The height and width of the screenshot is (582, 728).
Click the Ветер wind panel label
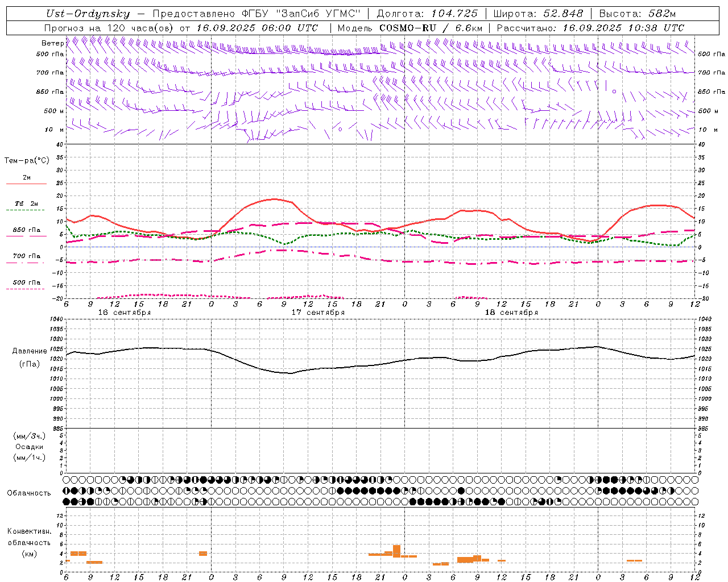pos(52,43)
